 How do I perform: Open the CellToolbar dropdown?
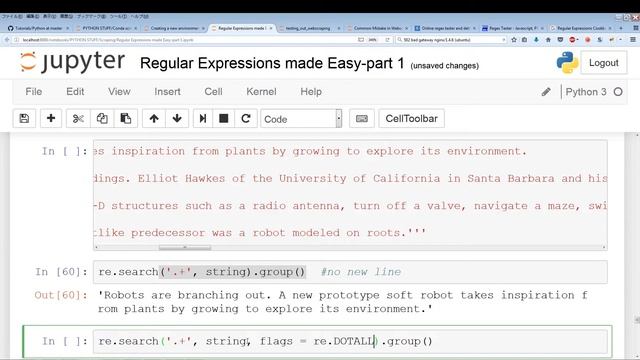click(x=411, y=119)
